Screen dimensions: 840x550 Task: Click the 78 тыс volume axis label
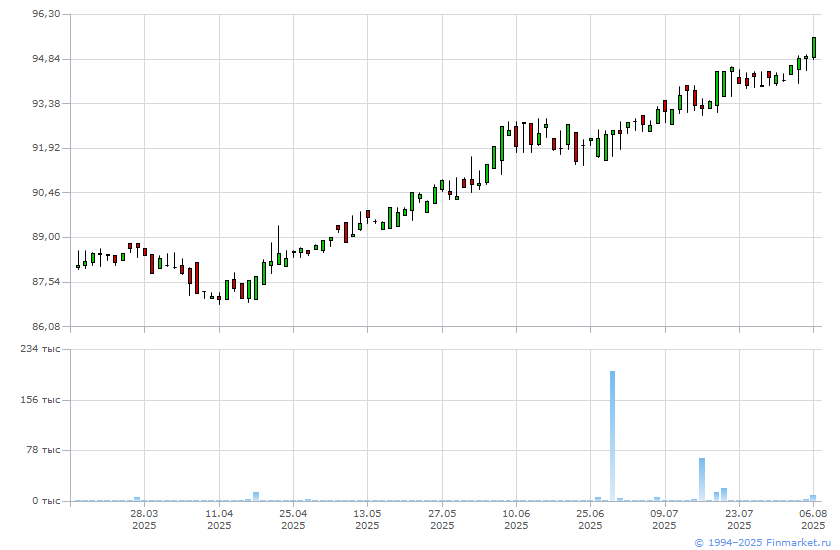(x=43, y=450)
